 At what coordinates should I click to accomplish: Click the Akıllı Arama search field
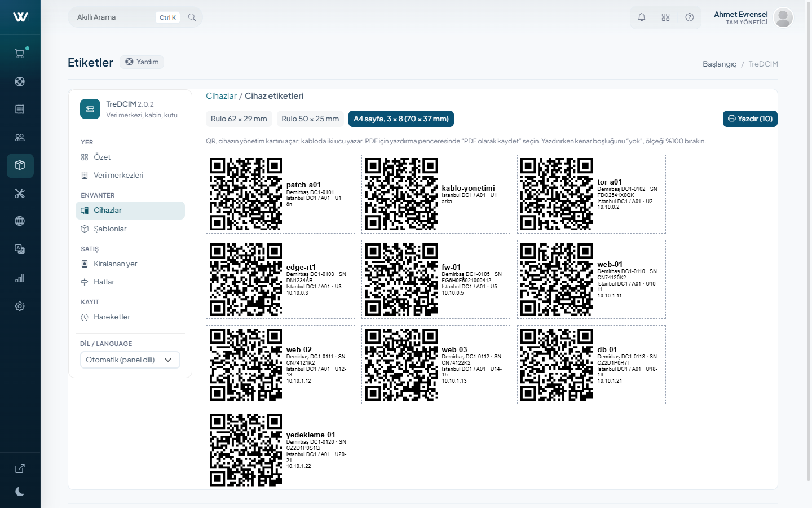[135, 17]
